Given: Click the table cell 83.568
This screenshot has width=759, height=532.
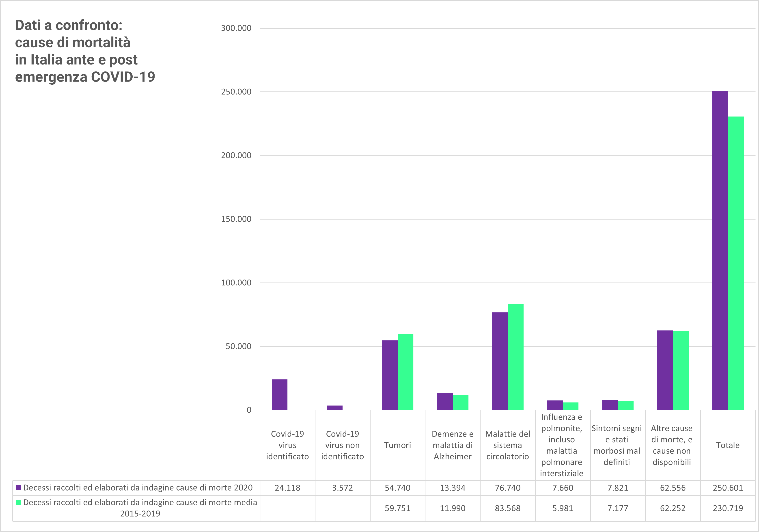Looking at the screenshot, I should [507, 508].
